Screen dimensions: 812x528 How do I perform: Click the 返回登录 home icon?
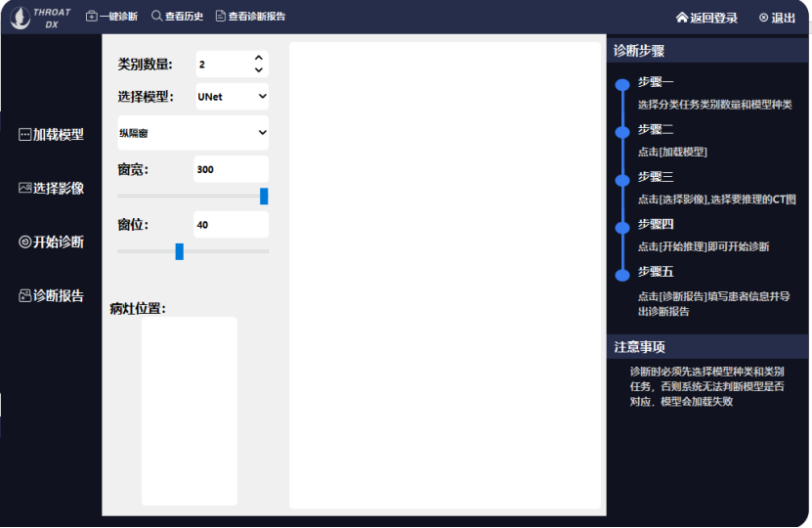(682, 18)
